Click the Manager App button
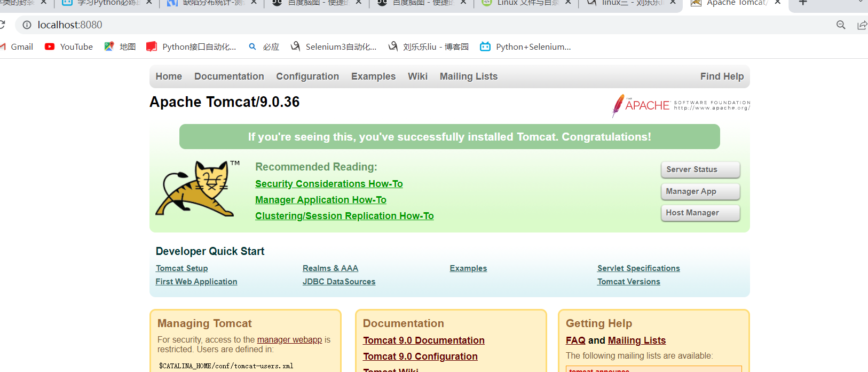This screenshot has height=372, width=868. tap(700, 191)
